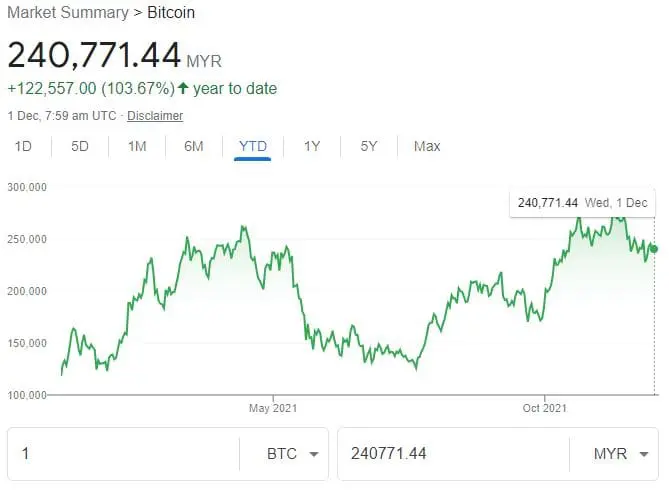The height and width of the screenshot is (490, 669).
Task: Open the 6M range tab
Action: pos(194,147)
